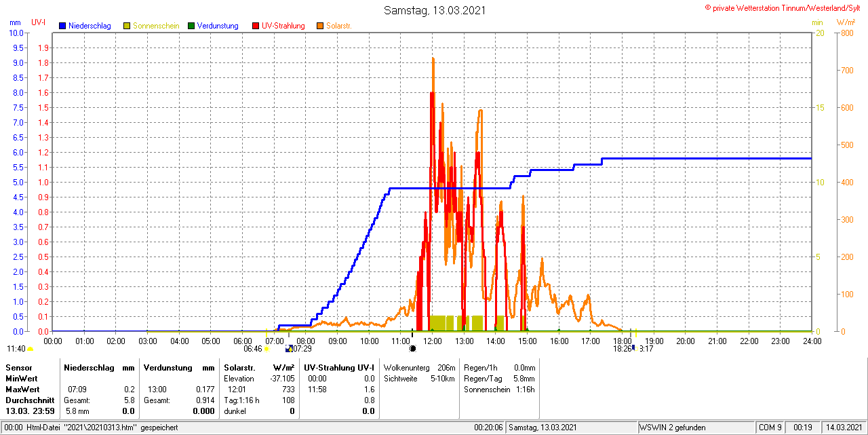Click the Verdunstung column header in table
The height and width of the screenshot is (435, 868).
(x=167, y=367)
